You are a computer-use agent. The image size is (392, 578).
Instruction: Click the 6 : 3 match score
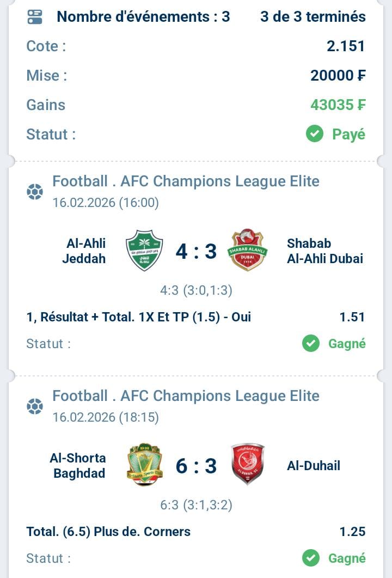pos(196,466)
